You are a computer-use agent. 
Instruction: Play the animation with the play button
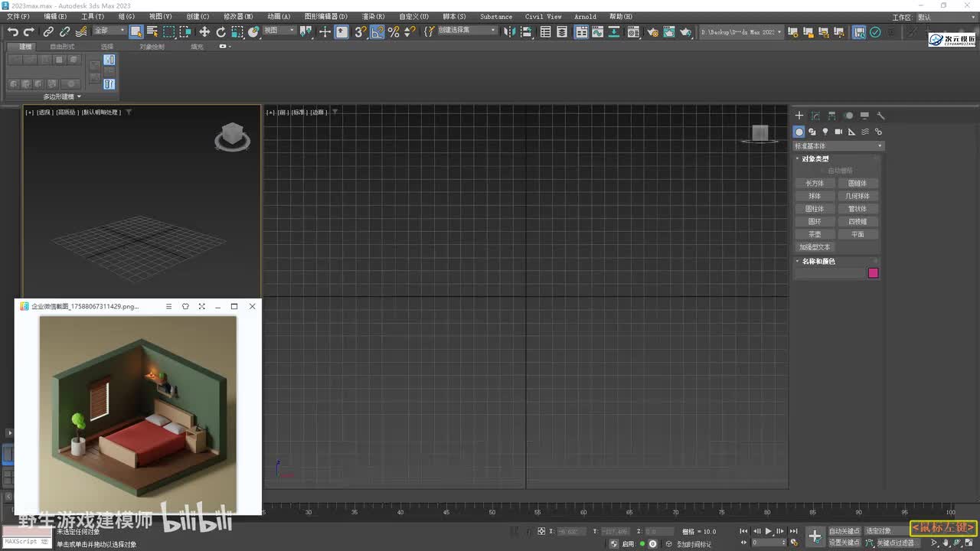coord(769,531)
